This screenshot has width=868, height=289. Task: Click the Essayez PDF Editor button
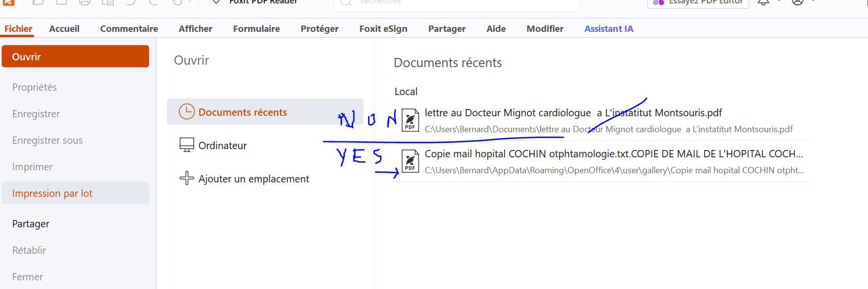(698, 3)
